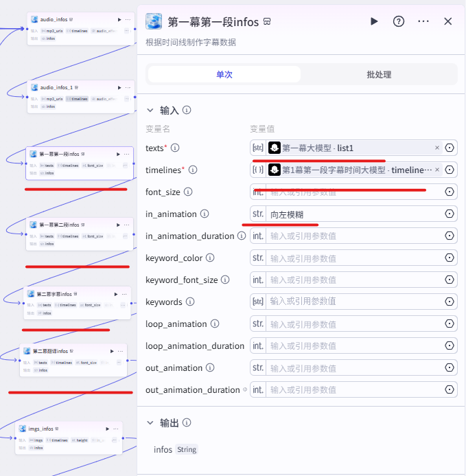This screenshot has width=466, height=476.
Task: Open more menu of audio_infos node
Action: pyautogui.click(x=128, y=19)
